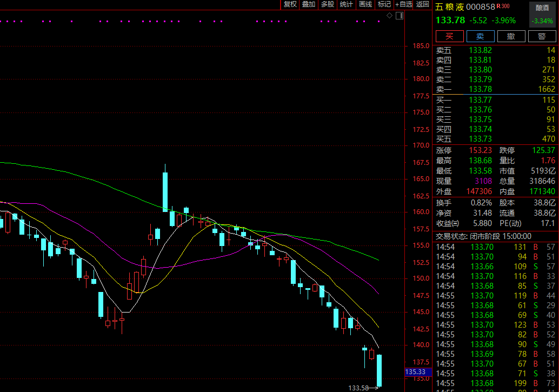This screenshot has height=392, width=559.
Task: Click the R300 margin tag beside the stock code
Action: pyautogui.click(x=503, y=6)
